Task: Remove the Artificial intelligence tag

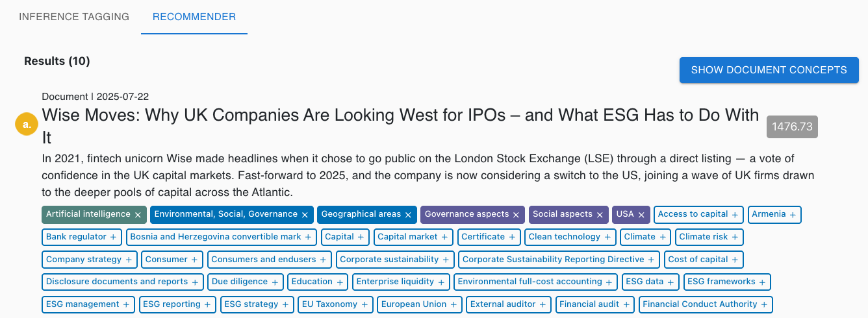Action: click(x=138, y=215)
